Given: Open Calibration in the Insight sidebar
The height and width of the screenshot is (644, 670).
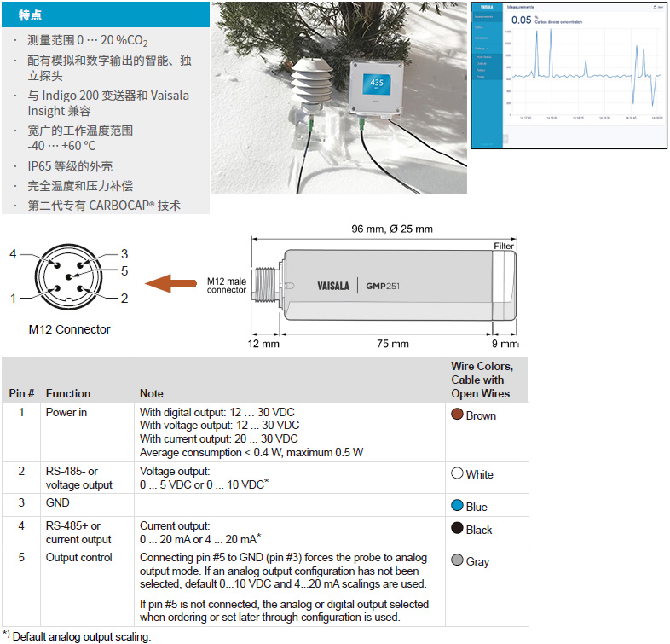Looking at the screenshot, I should pos(482,38).
